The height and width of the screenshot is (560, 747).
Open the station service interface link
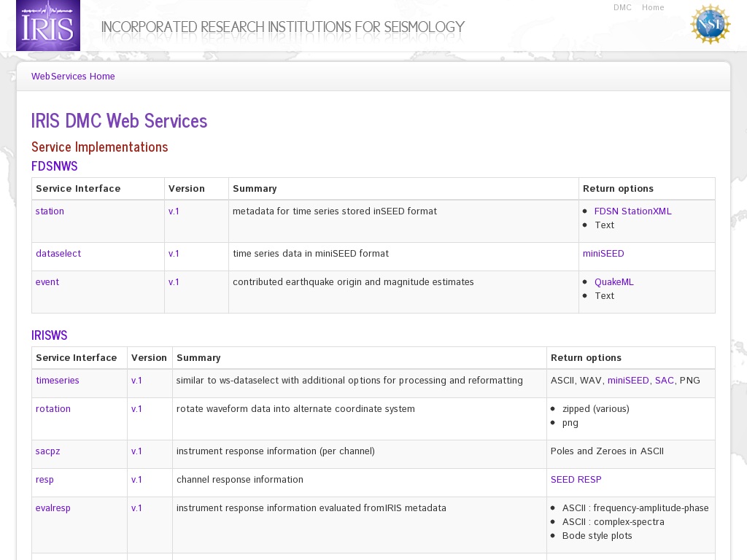50,211
